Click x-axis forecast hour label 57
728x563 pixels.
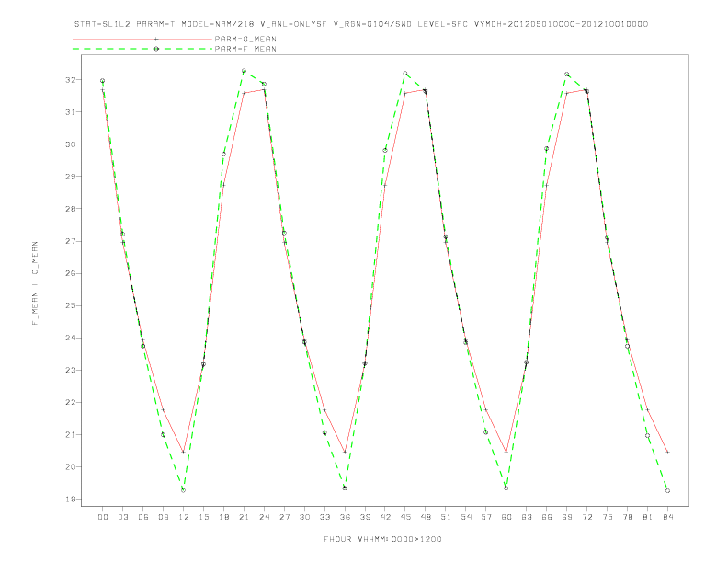point(486,517)
